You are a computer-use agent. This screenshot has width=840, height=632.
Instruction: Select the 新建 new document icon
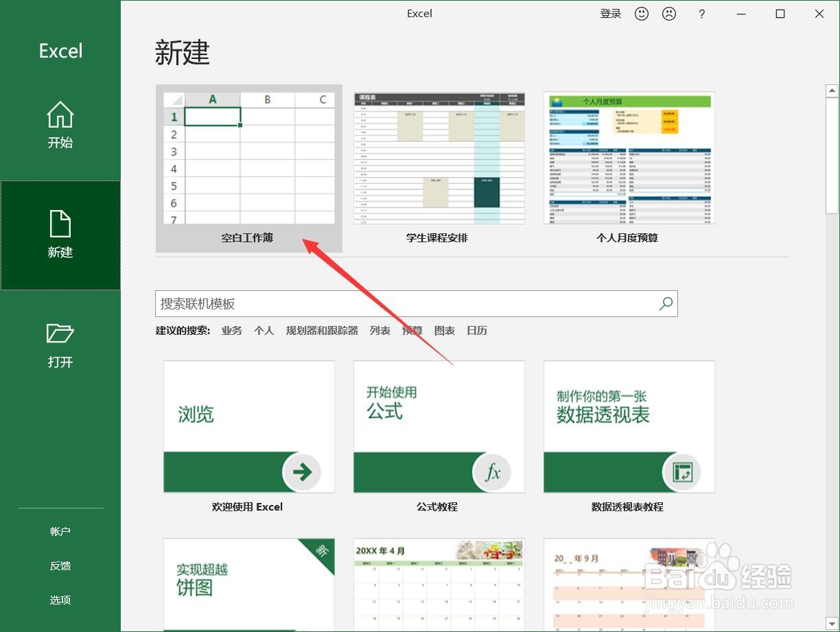60,224
